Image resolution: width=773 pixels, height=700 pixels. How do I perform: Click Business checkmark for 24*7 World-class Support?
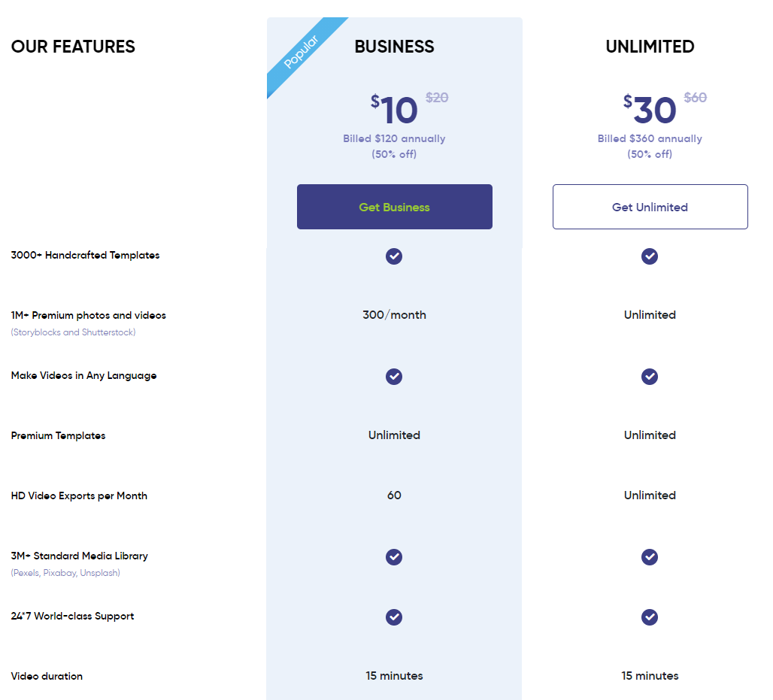[394, 617]
